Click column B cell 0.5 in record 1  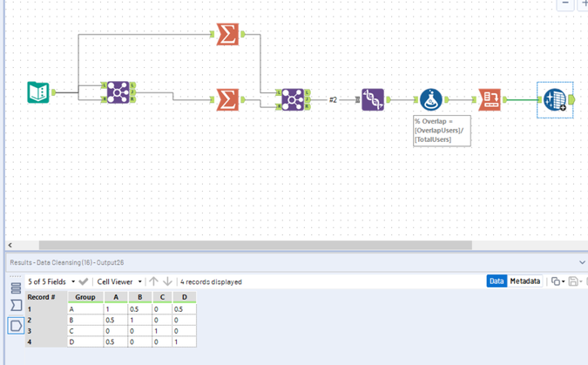click(140, 309)
